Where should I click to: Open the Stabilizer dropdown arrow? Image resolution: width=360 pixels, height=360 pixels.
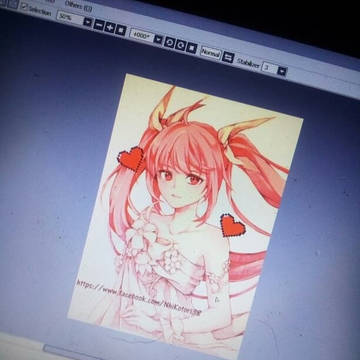tap(282, 71)
